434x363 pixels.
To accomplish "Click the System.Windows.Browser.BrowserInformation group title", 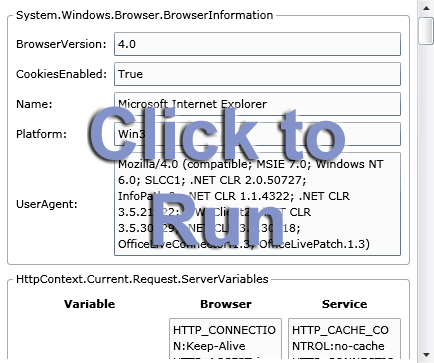I will [145, 15].
